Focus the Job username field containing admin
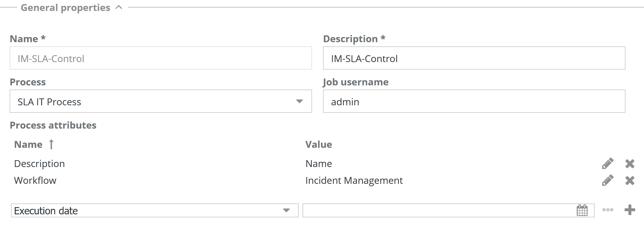Screen dimensions: 644x226 tap(474, 102)
